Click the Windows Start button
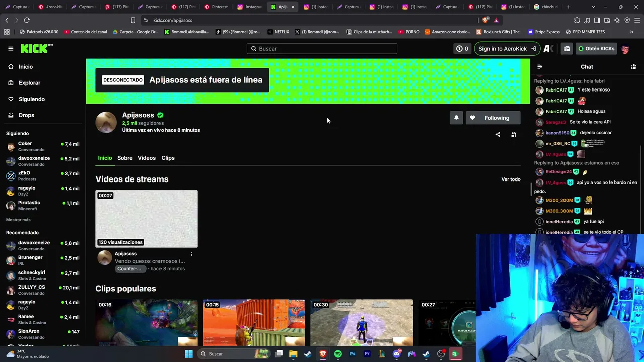Viewport: 644px width, 362px height. (x=189, y=354)
